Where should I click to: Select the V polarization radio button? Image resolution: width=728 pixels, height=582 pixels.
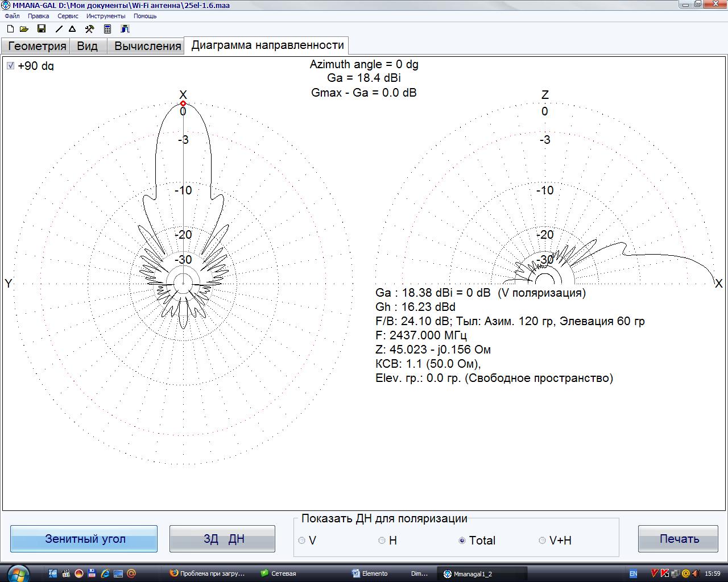(302, 541)
